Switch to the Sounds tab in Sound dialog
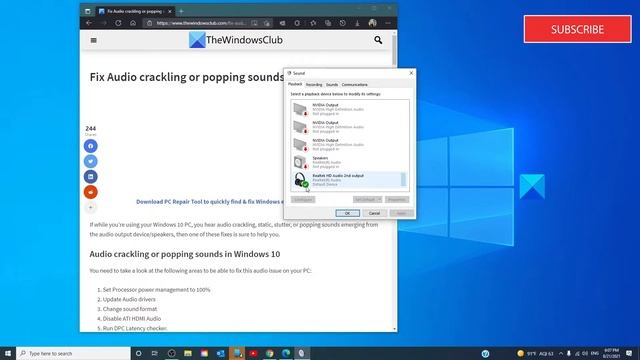This screenshot has width=640, height=360. click(x=332, y=84)
